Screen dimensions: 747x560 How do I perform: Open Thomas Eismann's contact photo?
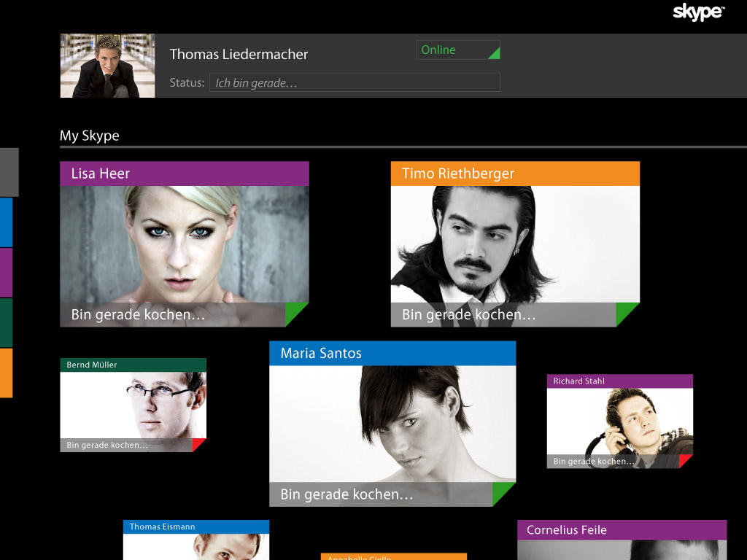[x=196, y=547]
